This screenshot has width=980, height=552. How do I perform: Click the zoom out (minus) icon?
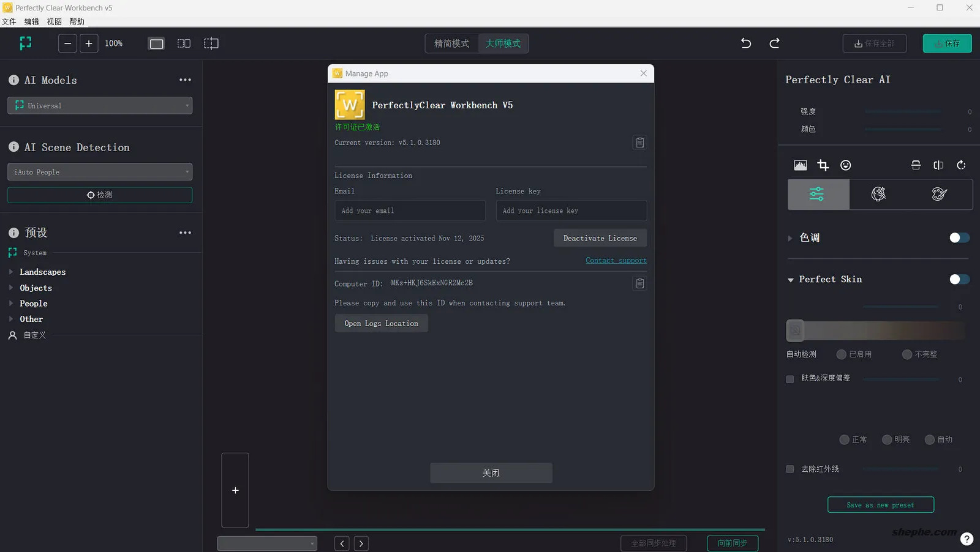pos(67,43)
